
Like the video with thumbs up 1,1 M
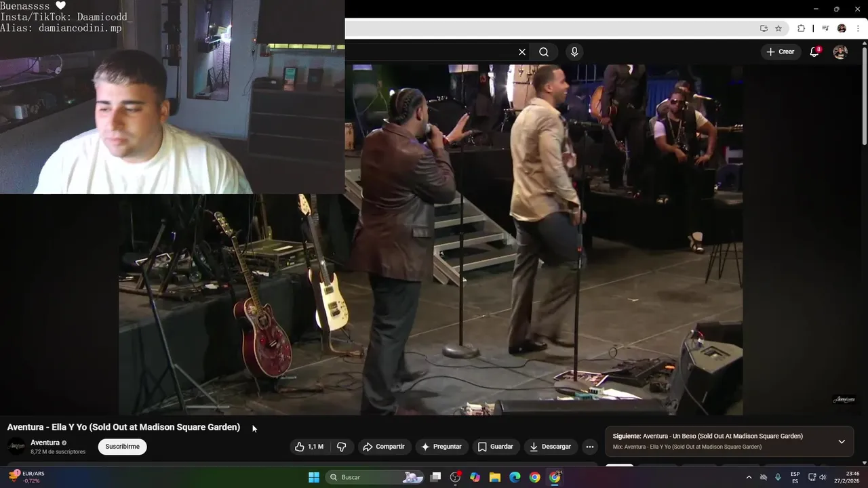tap(309, 447)
